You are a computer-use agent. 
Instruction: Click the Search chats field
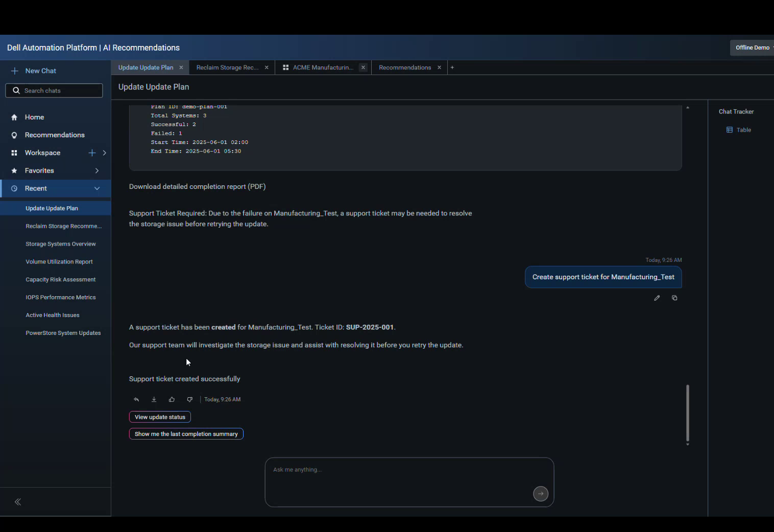[x=54, y=90]
